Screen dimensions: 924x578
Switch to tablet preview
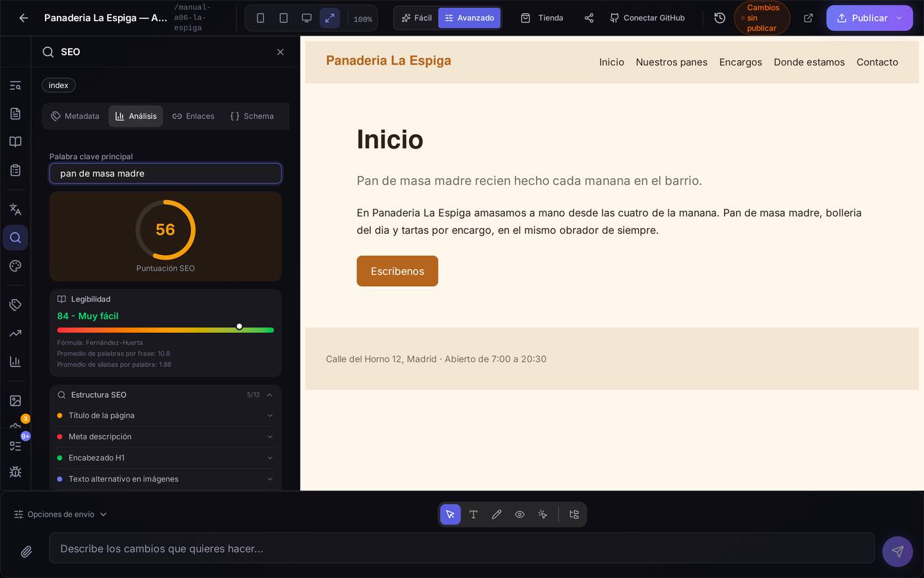[284, 18]
